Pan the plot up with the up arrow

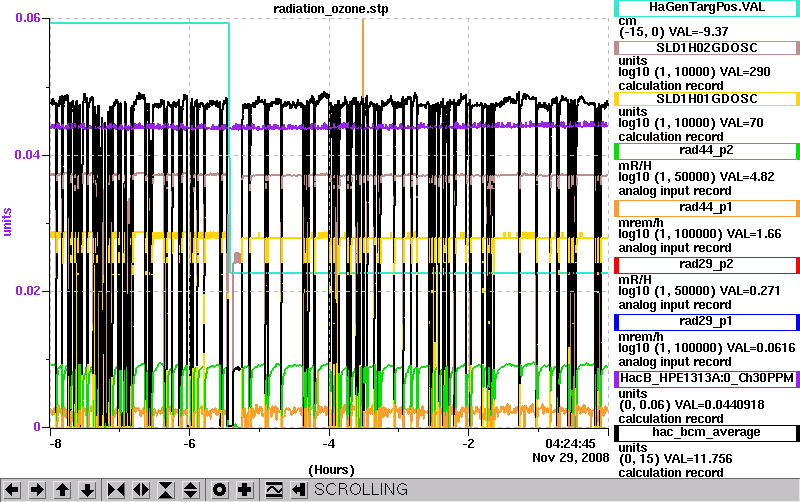point(63,490)
